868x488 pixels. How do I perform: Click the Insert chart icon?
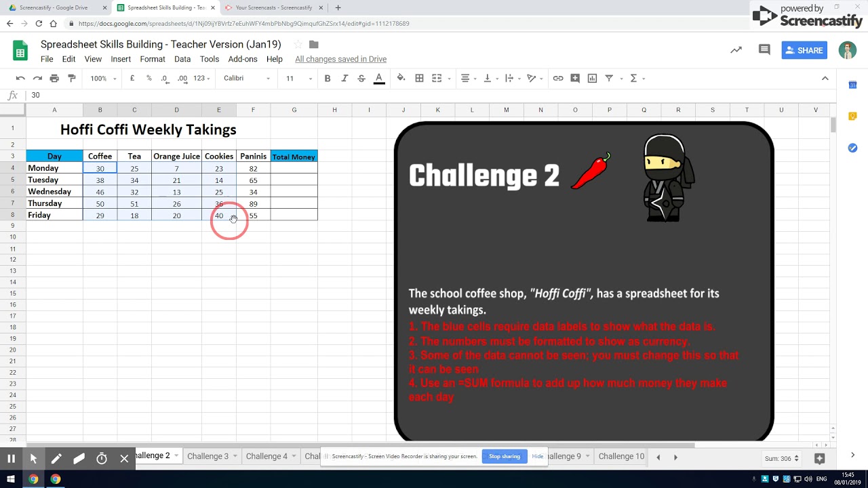pos(592,79)
